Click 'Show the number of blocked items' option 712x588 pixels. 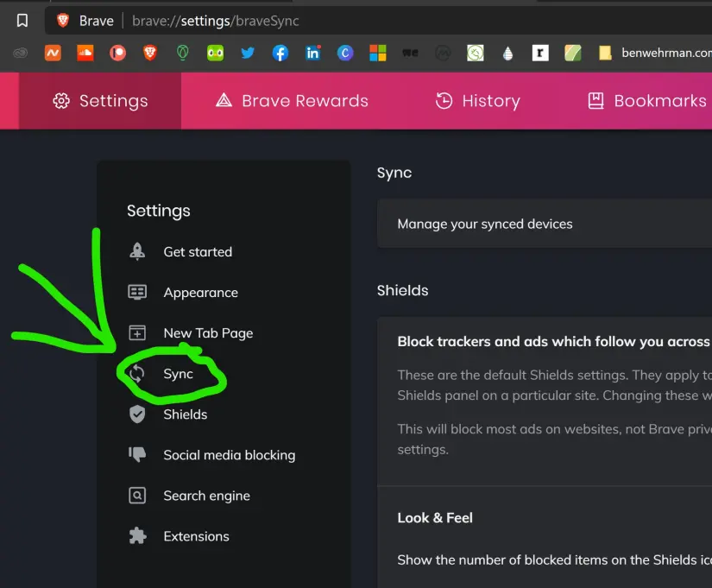554,560
